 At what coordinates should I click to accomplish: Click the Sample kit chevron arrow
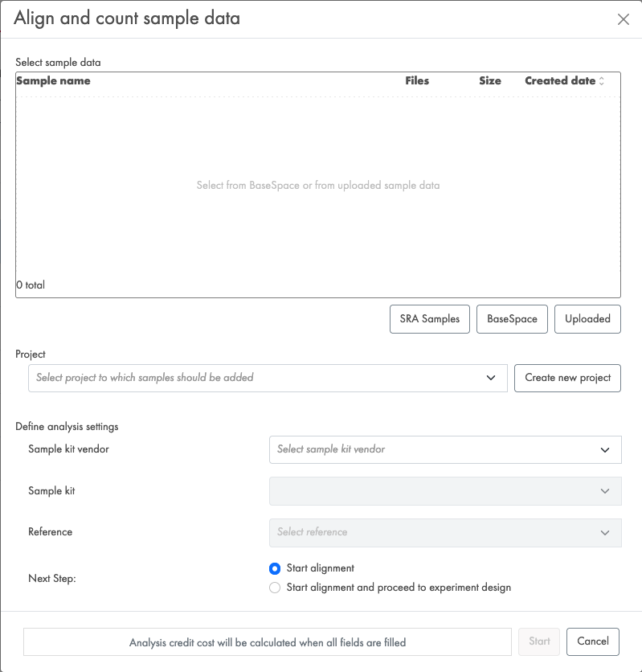[605, 491]
